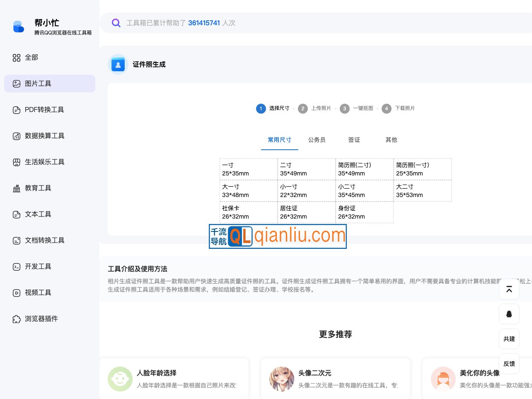
Task: Click the 证件照生成 tool icon
Action: point(118,64)
